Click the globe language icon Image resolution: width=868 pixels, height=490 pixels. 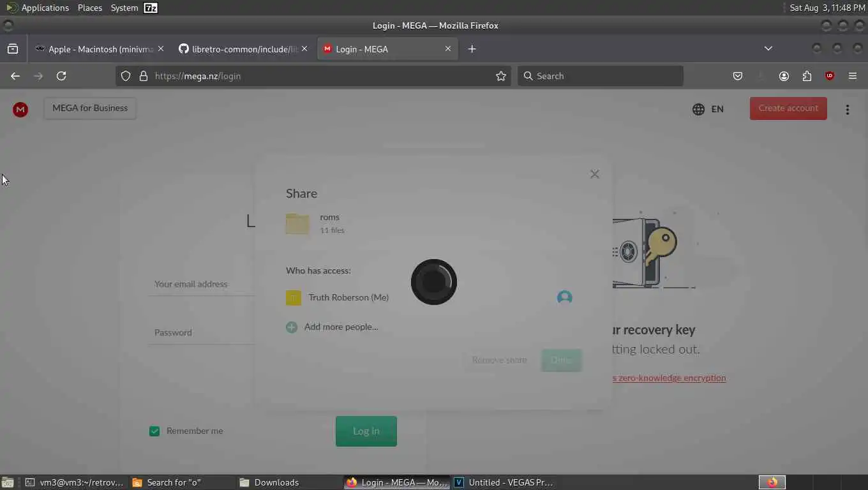pos(698,109)
